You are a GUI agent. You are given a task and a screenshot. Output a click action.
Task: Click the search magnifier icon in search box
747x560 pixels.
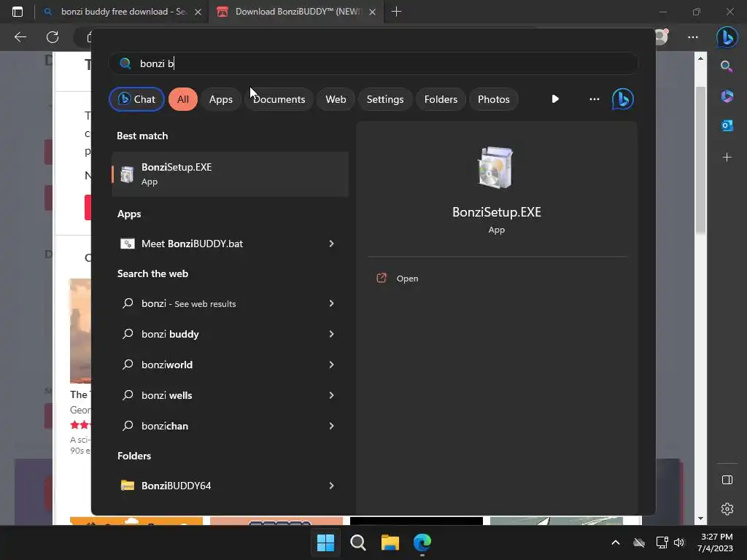125,63
